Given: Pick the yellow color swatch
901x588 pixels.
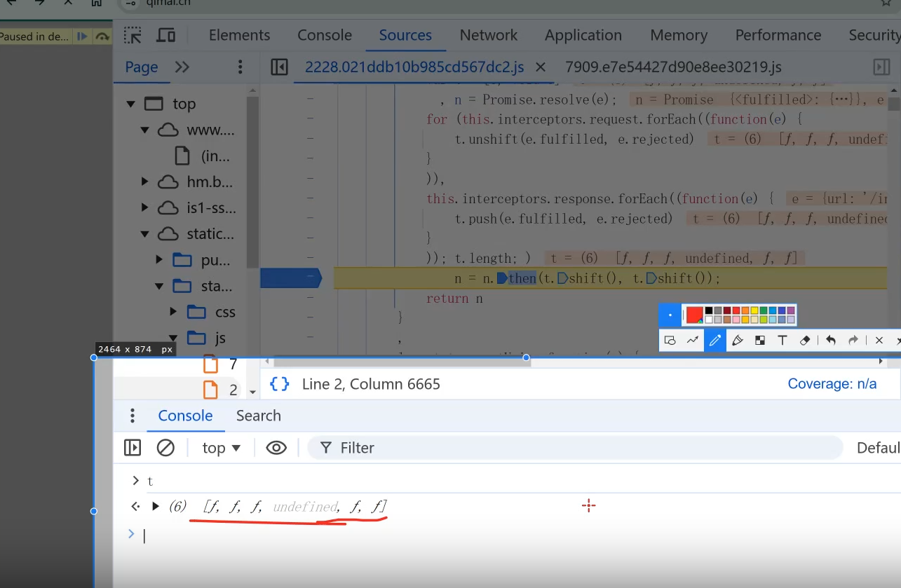Looking at the screenshot, I should pos(754,310).
